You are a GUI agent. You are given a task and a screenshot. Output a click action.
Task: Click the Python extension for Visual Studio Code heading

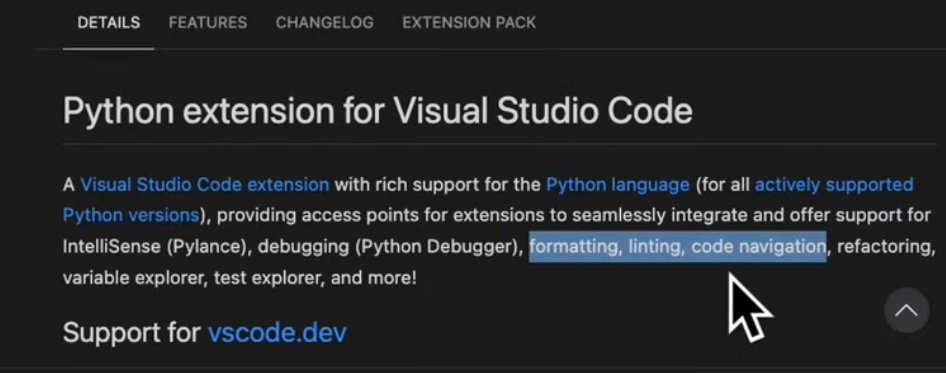click(x=378, y=111)
